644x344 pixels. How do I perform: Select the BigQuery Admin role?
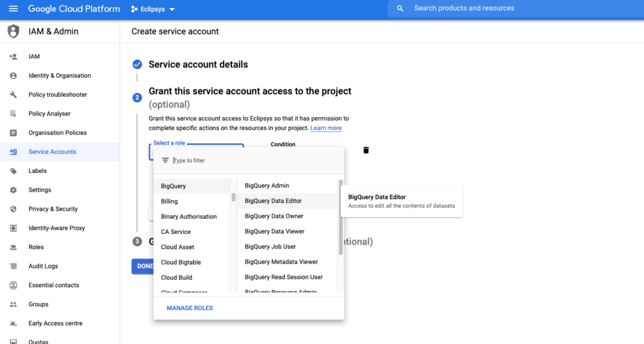pyautogui.click(x=267, y=186)
